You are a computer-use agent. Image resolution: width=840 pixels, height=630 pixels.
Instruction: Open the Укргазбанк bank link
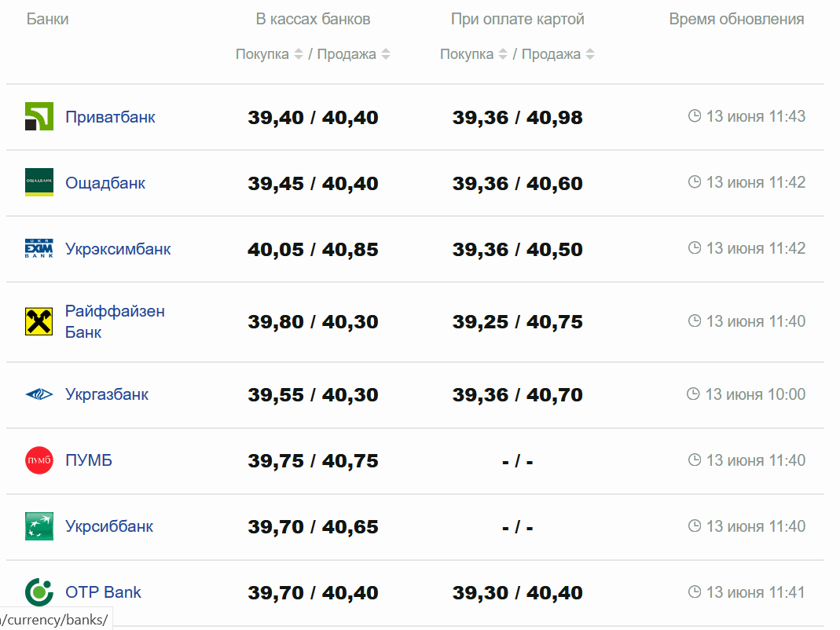tap(107, 394)
